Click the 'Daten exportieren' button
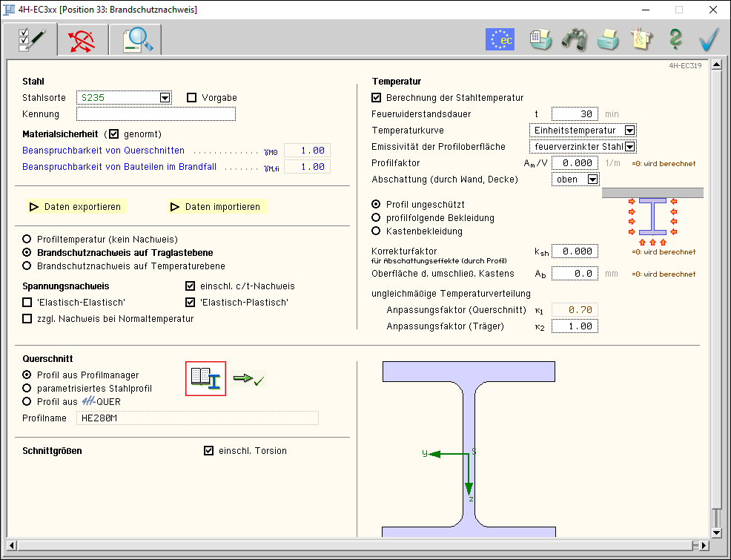 (75, 207)
